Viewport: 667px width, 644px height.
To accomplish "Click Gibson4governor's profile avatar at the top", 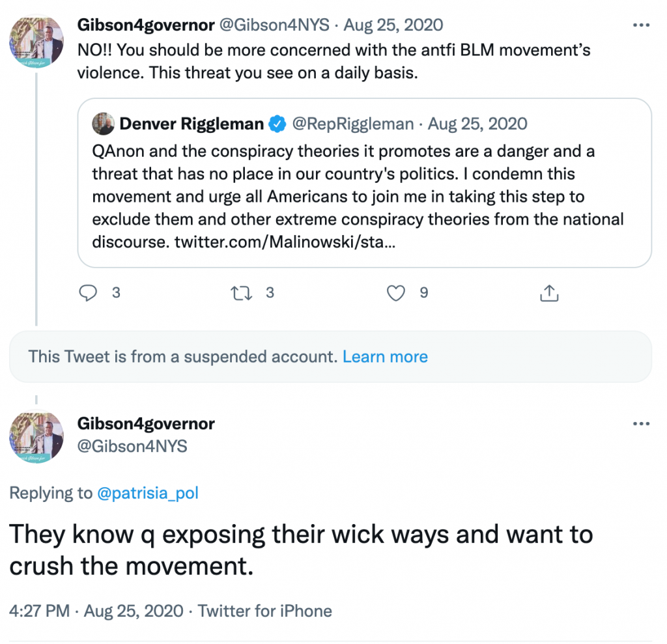I will coord(36,42).
